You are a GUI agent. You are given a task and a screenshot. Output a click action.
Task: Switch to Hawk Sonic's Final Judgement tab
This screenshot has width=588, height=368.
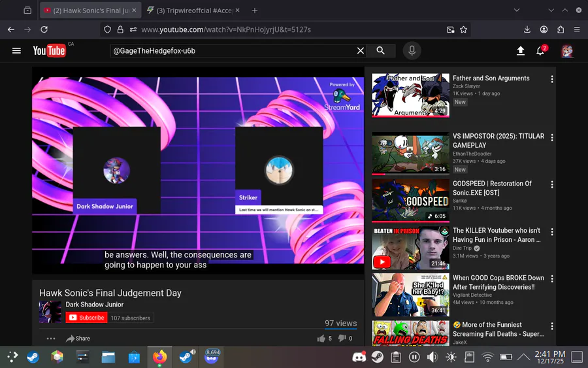pyautogui.click(x=90, y=10)
